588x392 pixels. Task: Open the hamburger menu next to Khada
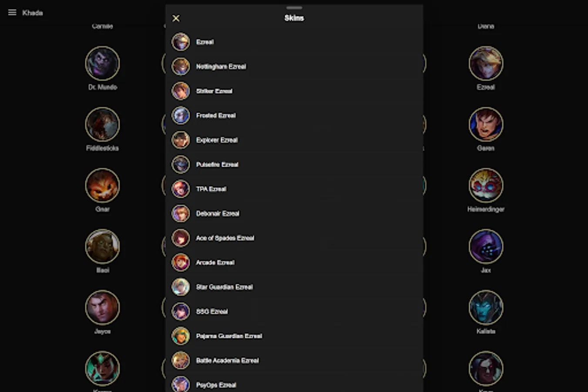click(12, 13)
